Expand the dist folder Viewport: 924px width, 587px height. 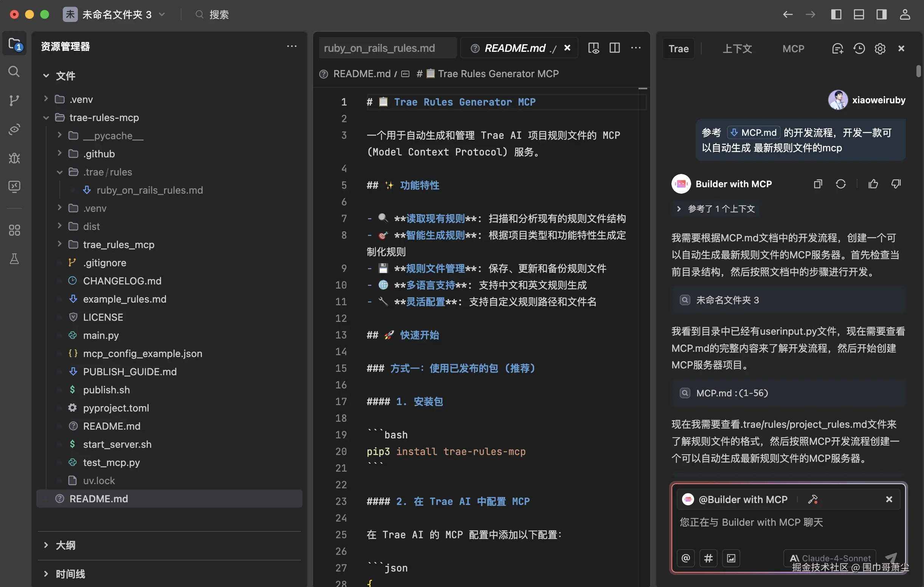pos(59,226)
